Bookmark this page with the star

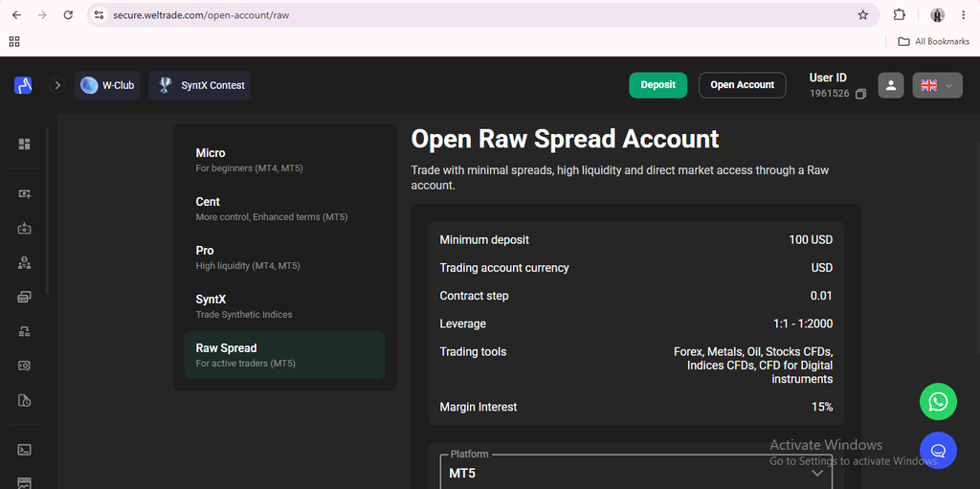pos(862,15)
